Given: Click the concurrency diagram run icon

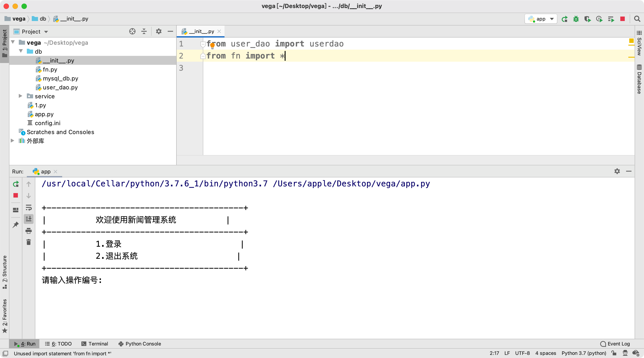Looking at the screenshot, I should tap(611, 19).
